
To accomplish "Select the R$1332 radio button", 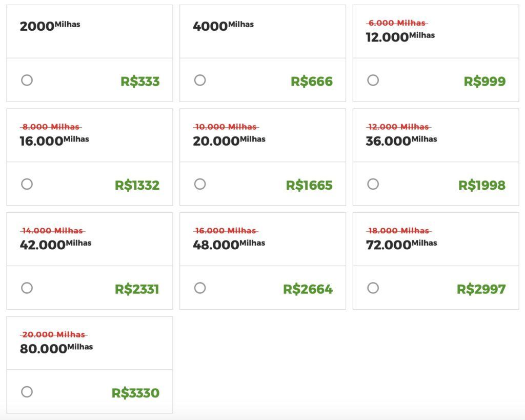I will (27, 184).
